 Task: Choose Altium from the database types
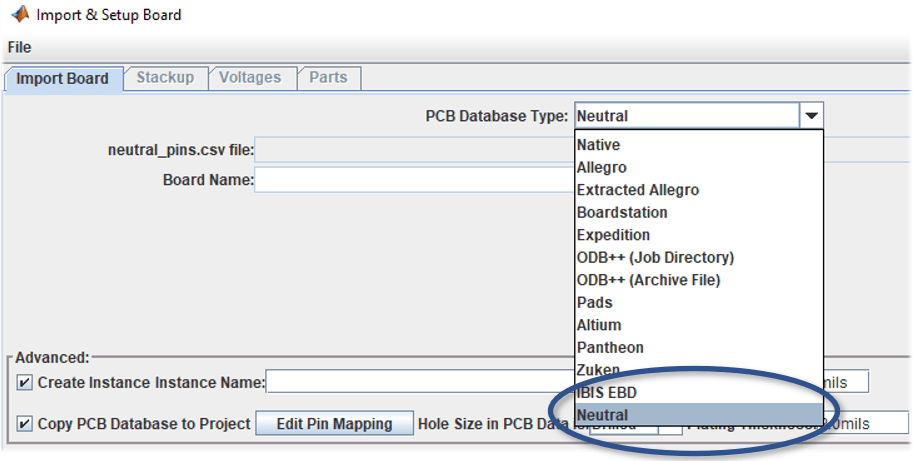(598, 325)
